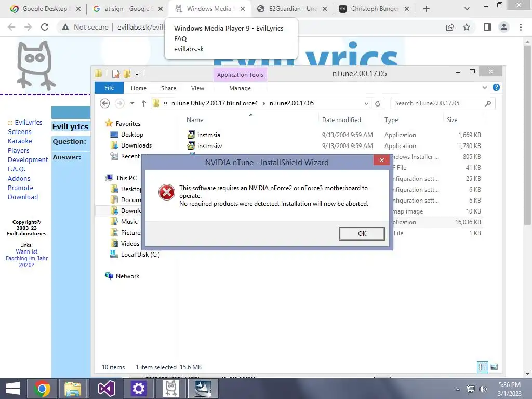This screenshot has width=532, height=399.
Task: Sort by the Size column header
Action: [x=452, y=120]
